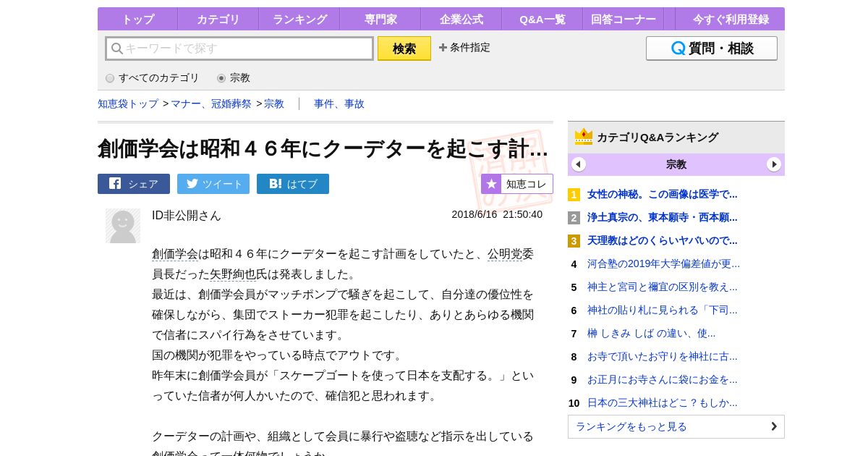The height and width of the screenshot is (456, 868).
Task: Open ranking link 女性の神秘。この画像は医学で...
Action: pyautogui.click(x=663, y=194)
